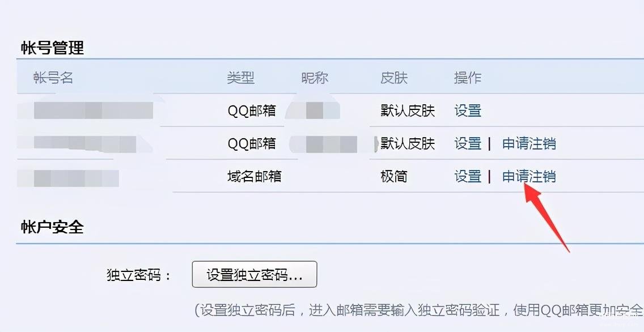Click 设置 link in the first account row
Viewport: 644px width, 332px height.
point(468,111)
